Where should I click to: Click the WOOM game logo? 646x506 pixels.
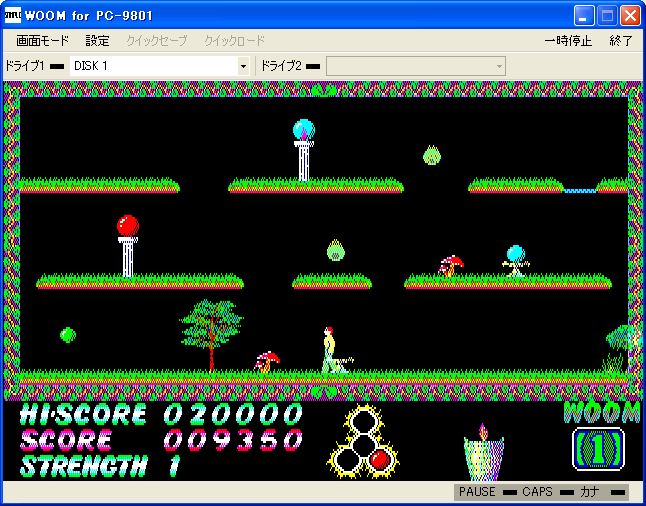point(601,412)
